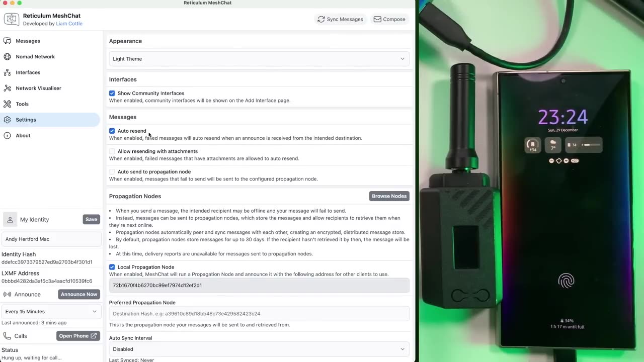Open Auto Sync Interval Disabled dropdown
Screen dimensions: 644x362
(x=259, y=349)
